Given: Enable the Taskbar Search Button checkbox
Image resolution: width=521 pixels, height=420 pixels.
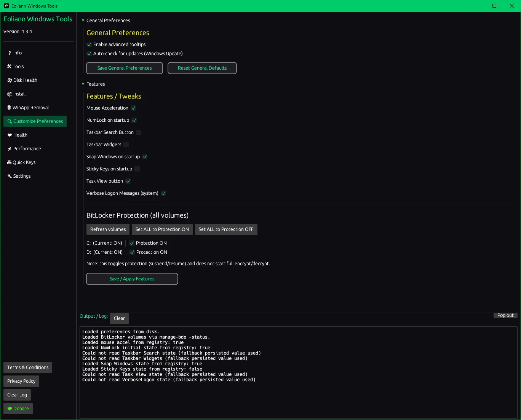Looking at the screenshot, I should pos(139,132).
